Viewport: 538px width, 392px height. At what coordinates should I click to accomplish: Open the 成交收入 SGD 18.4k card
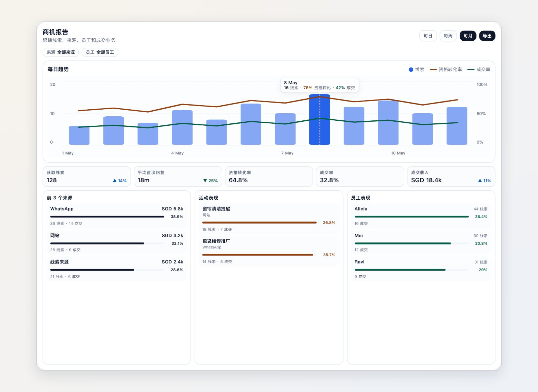pyautogui.click(x=451, y=177)
